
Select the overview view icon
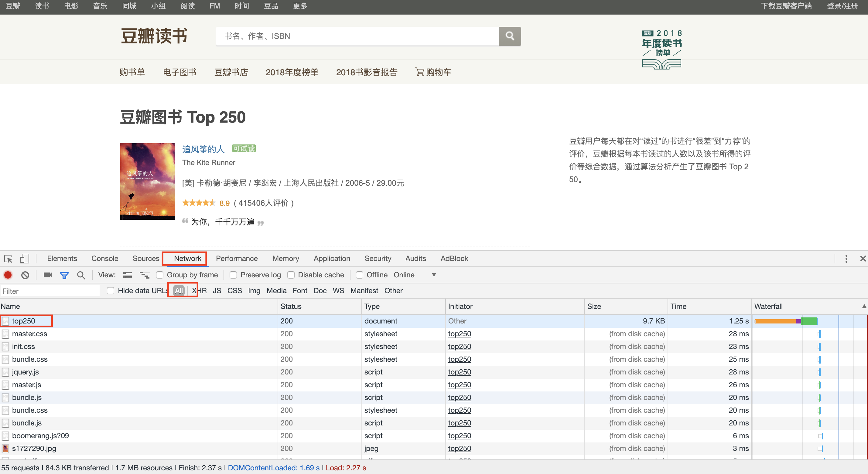click(145, 275)
